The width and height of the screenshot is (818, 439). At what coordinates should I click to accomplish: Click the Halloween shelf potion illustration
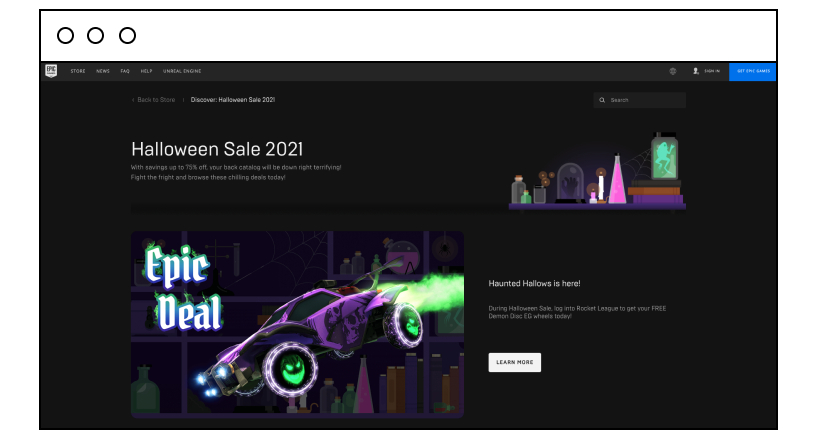(597, 172)
